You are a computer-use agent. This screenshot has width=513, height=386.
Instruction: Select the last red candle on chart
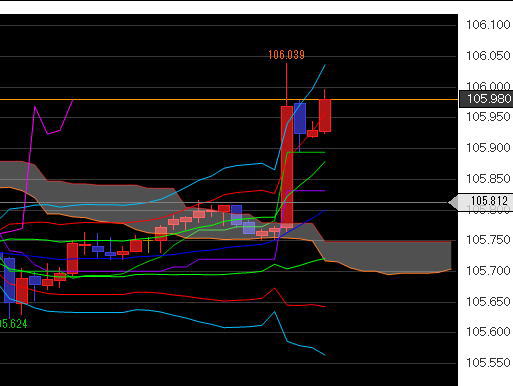pyautogui.click(x=325, y=115)
